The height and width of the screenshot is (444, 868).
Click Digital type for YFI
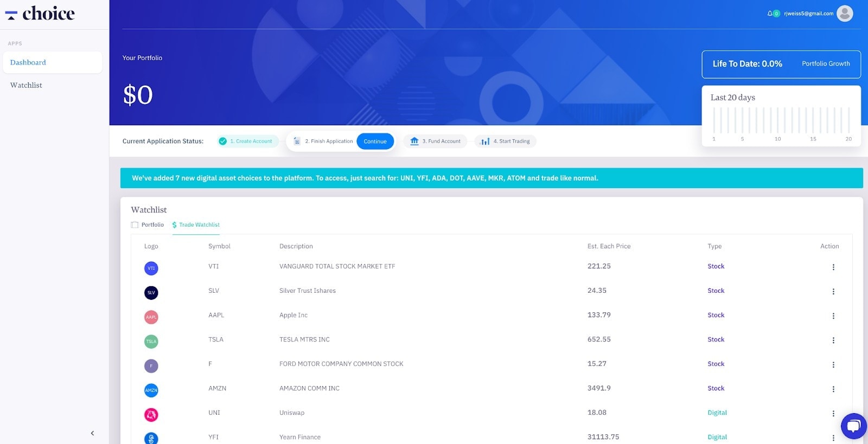tap(717, 437)
